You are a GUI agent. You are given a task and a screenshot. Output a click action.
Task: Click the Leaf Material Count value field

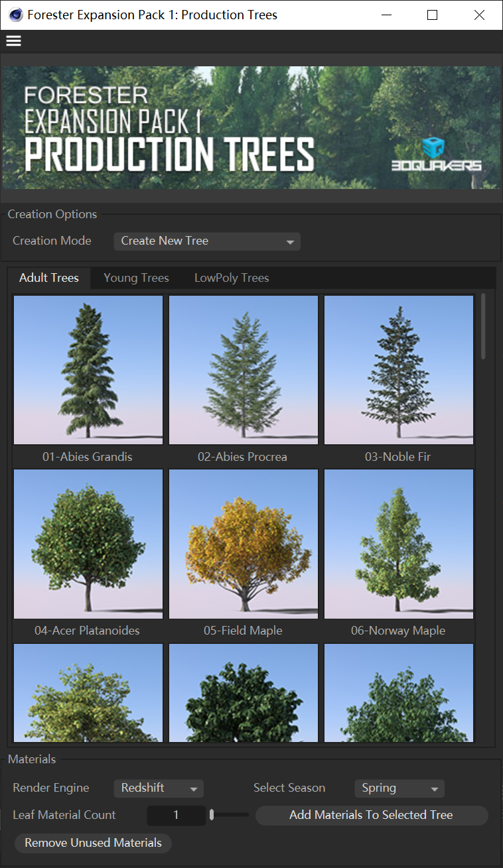click(176, 815)
